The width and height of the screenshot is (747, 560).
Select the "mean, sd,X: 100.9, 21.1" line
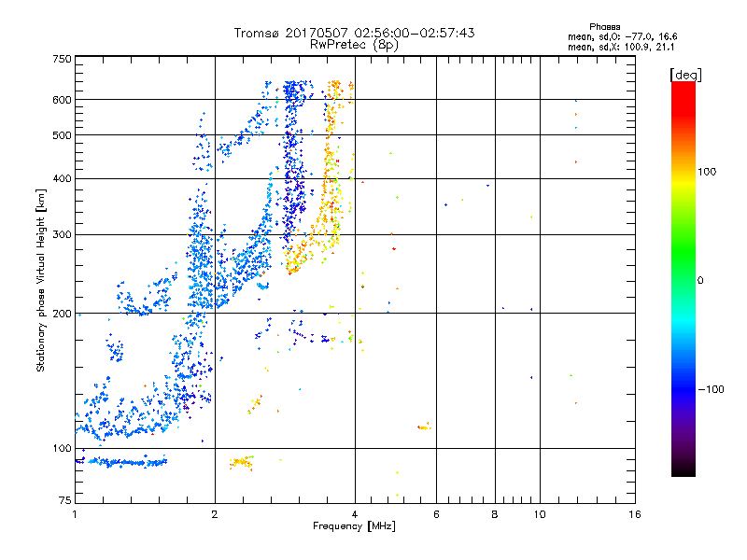(620, 47)
